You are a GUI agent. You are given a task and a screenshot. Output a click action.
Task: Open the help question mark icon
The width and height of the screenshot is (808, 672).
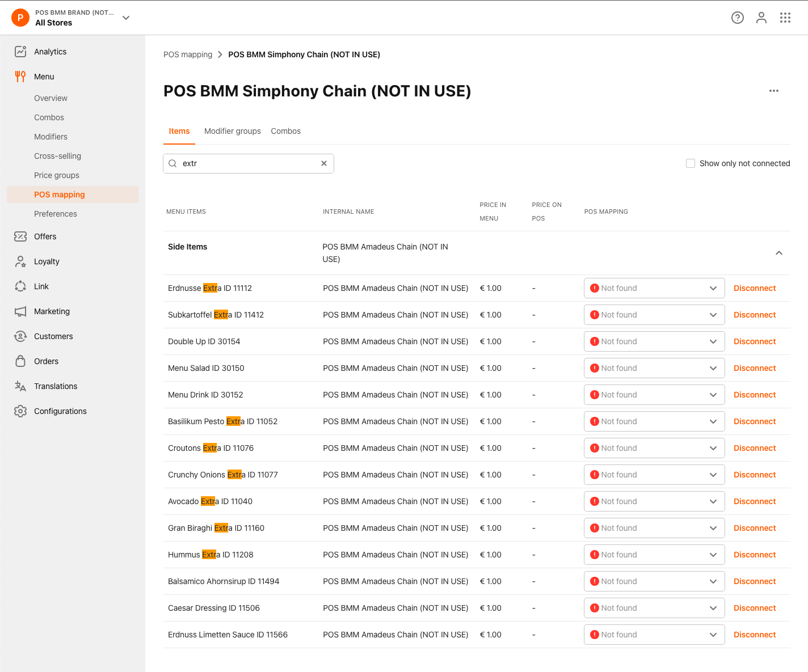coord(738,18)
